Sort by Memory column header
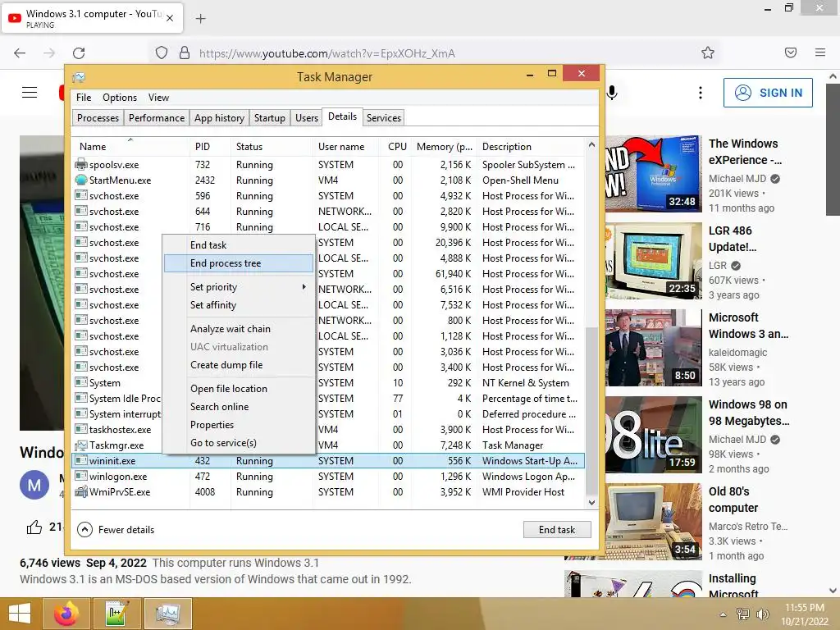Screen dimensions: 840x630 point(444,146)
